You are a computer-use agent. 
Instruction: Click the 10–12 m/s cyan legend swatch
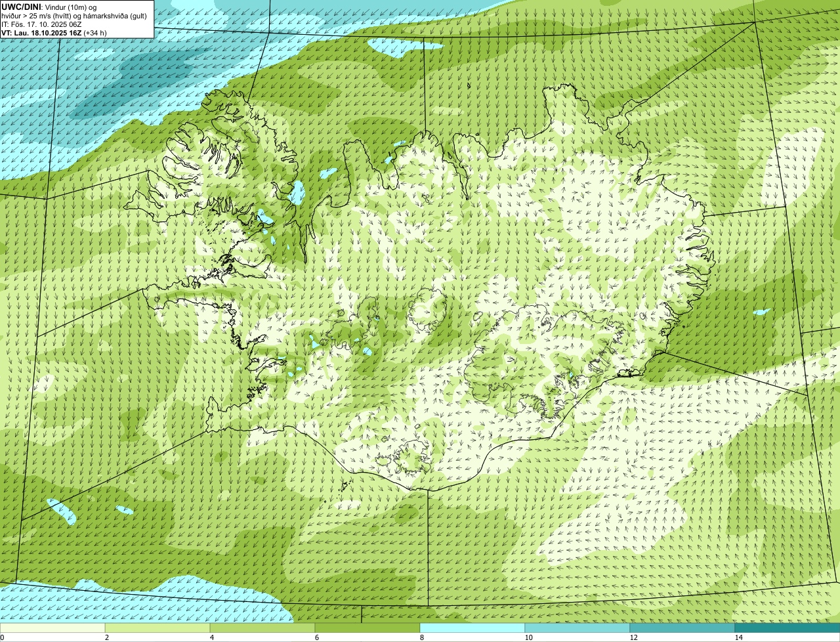coord(577,628)
